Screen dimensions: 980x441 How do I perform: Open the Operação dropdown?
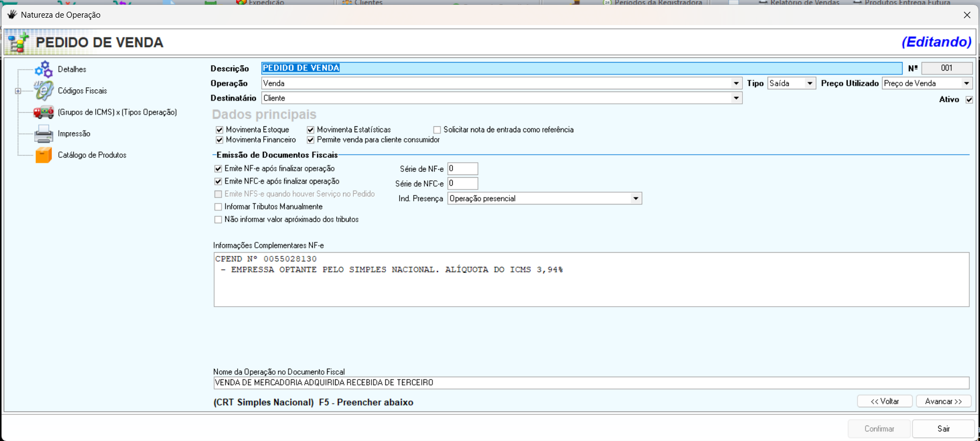tap(736, 83)
